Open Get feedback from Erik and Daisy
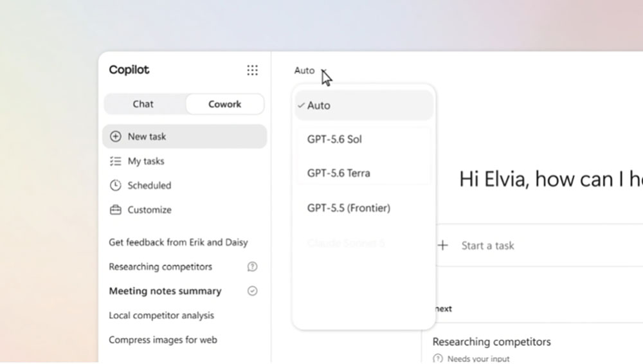This screenshot has width=643, height=364. click(x=178, y=242)
